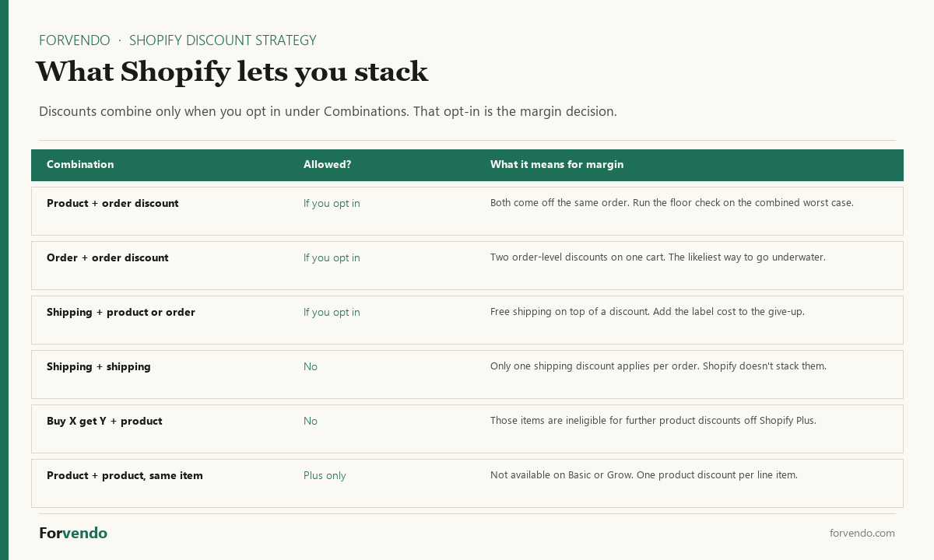934x560 pixels.
Task: Click the 'Plus only' cell
Action: pyautogui.click(x=325, y=475)
